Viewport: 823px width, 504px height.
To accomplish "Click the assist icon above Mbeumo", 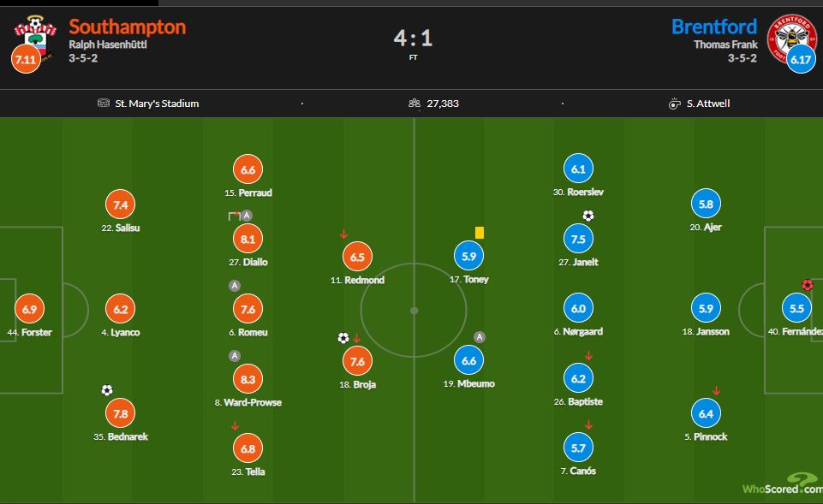I will (480, 337).
